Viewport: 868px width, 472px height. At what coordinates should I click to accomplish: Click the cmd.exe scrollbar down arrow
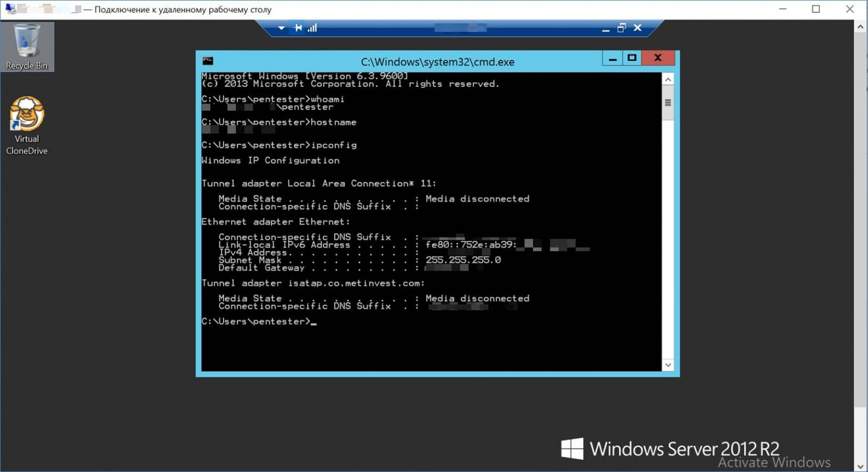pos(668,365)
